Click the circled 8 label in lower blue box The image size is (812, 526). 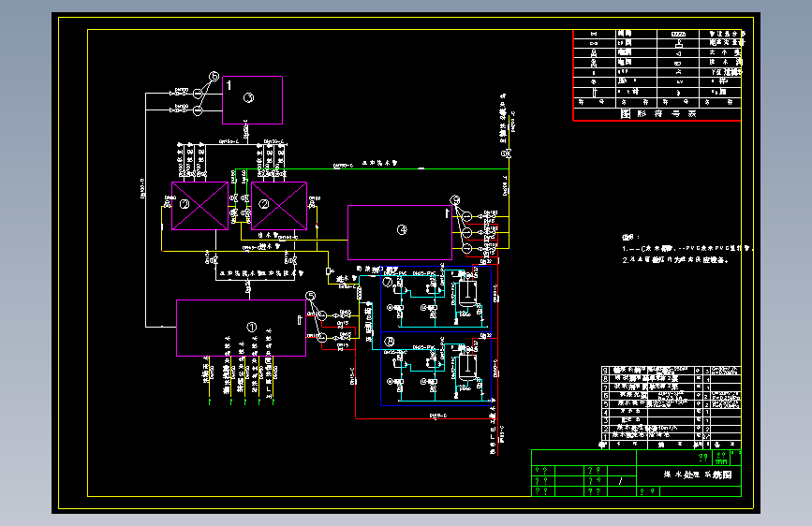pyautogui.click(x=390, y=342)
